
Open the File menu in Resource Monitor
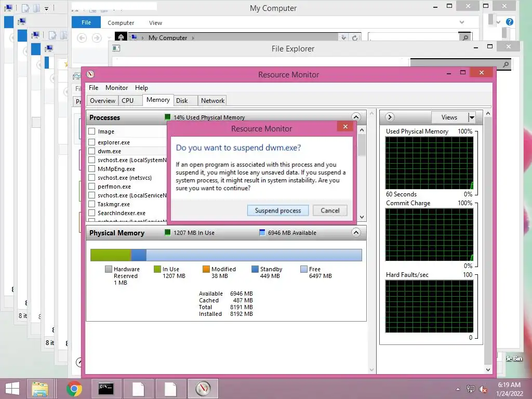(x=94, y=87)
